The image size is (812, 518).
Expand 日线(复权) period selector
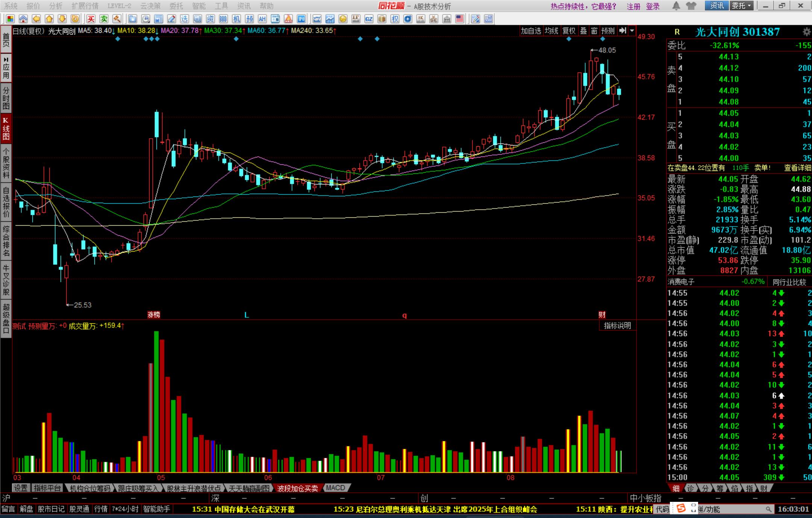29,31
